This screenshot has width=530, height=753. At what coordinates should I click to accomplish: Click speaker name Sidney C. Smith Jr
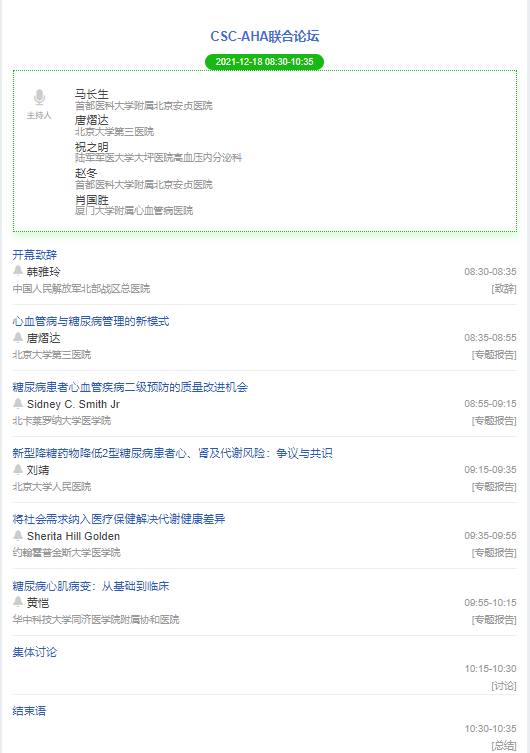[x=73, y=404]
